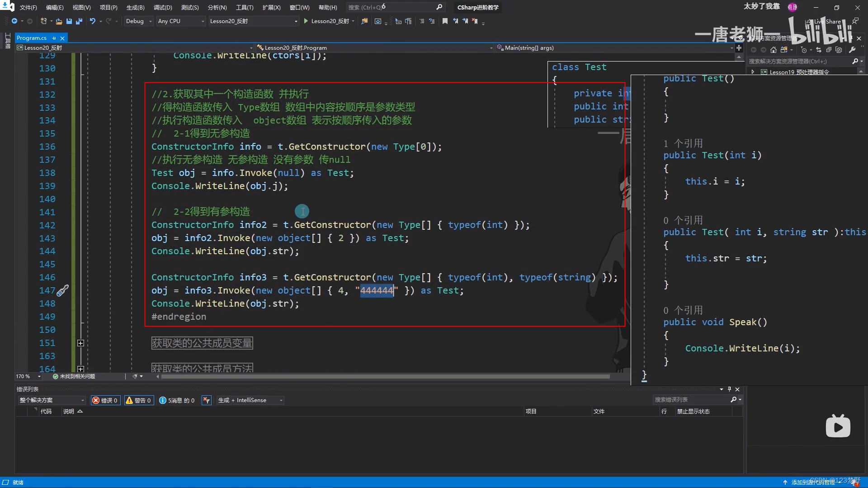Click the save file icon
This screenshot has height=488, width=868.
[x=69, y=21]
